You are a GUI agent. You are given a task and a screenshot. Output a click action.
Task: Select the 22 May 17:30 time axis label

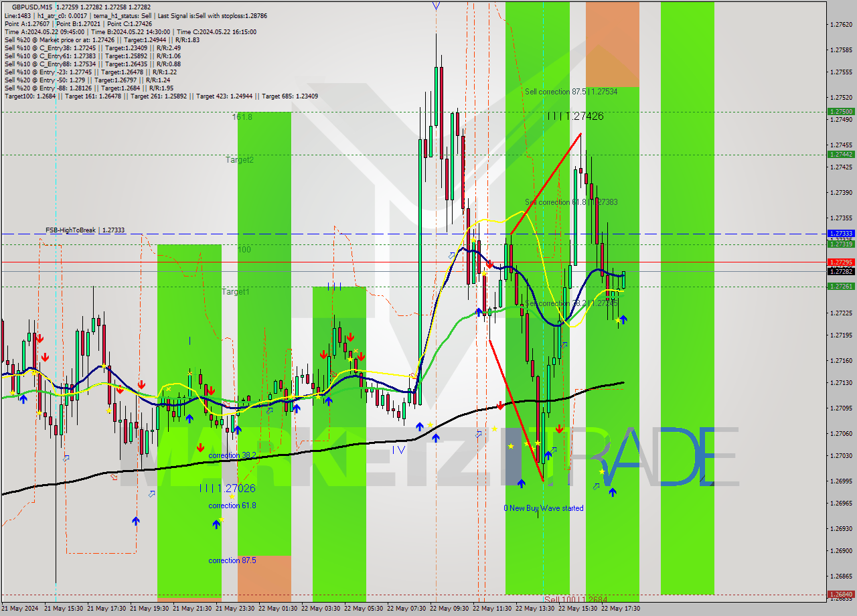(x=619, y=609)
